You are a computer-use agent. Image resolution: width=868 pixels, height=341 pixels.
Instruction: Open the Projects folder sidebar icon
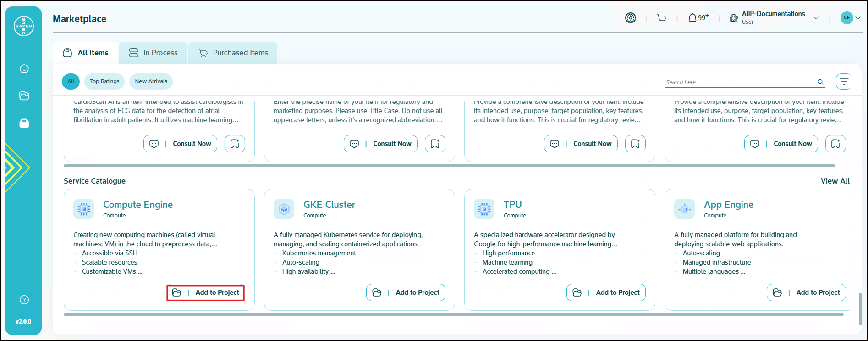[x=24, y=96]
